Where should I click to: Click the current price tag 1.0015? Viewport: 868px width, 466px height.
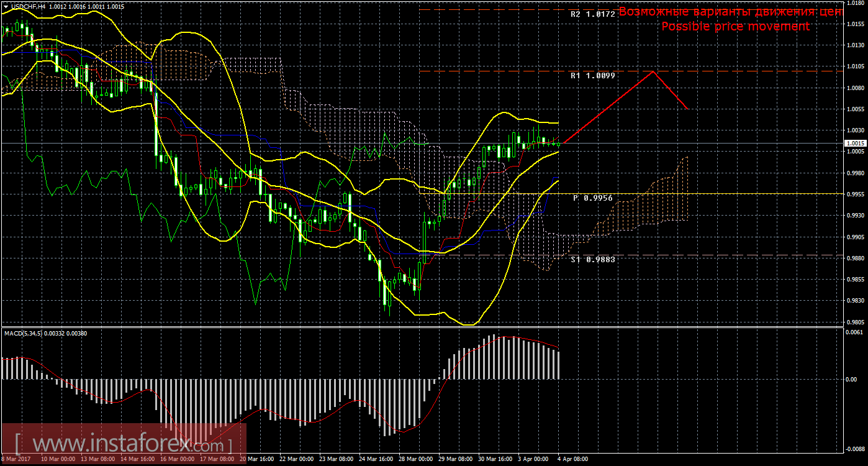coord(855,143)
